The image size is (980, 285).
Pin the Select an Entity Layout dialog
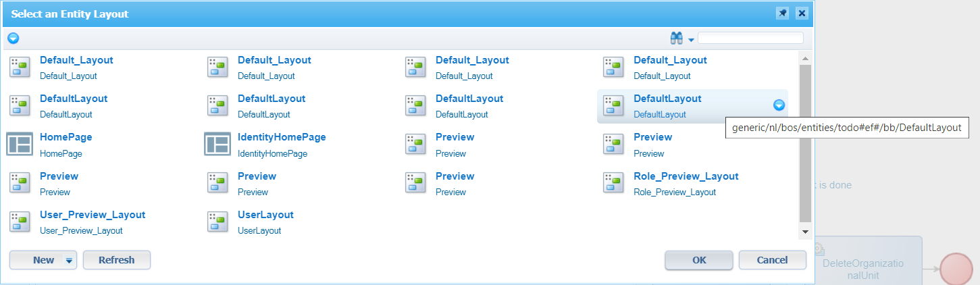click(x=782, y=14)
